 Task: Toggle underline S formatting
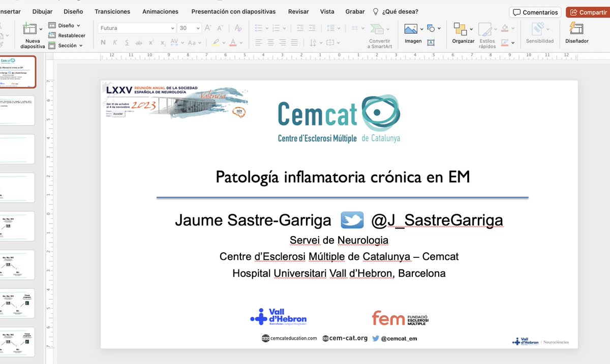[127, 43]
